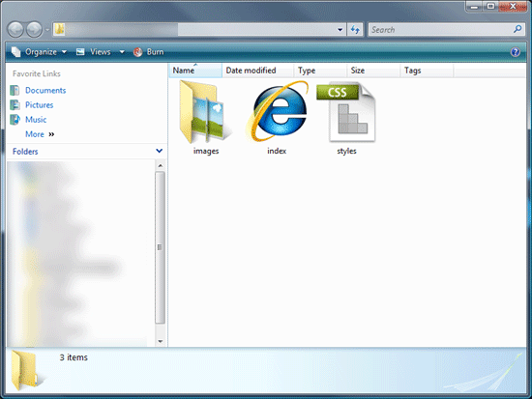This screenshot has height=399, width=532.
Task: Sort by Type column
Action: click(320, 71)
